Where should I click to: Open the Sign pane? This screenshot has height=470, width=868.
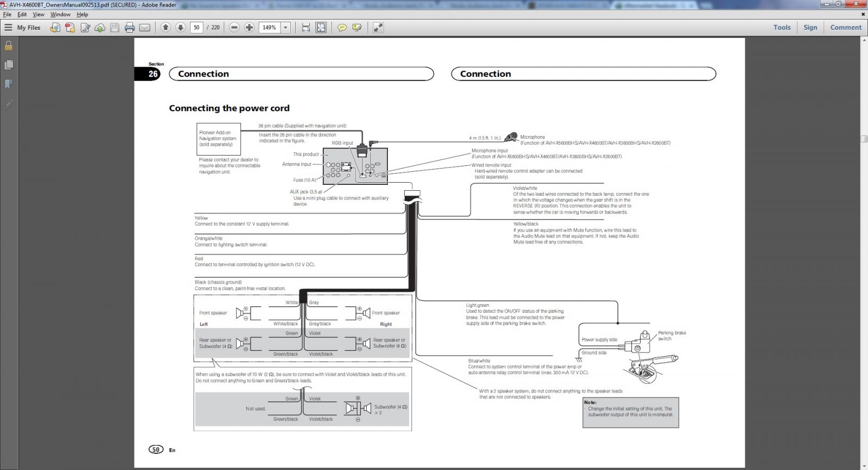(810, 27)
